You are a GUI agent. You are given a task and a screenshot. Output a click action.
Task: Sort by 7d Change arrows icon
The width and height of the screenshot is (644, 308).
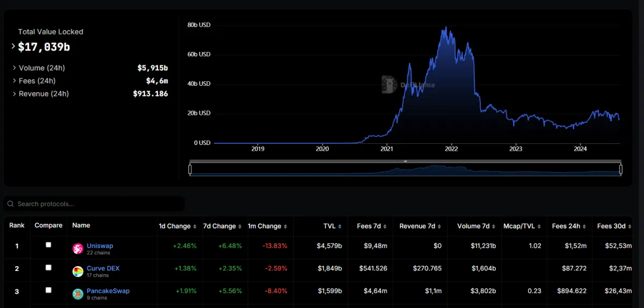pyautogui.click(x=240, y=226)
